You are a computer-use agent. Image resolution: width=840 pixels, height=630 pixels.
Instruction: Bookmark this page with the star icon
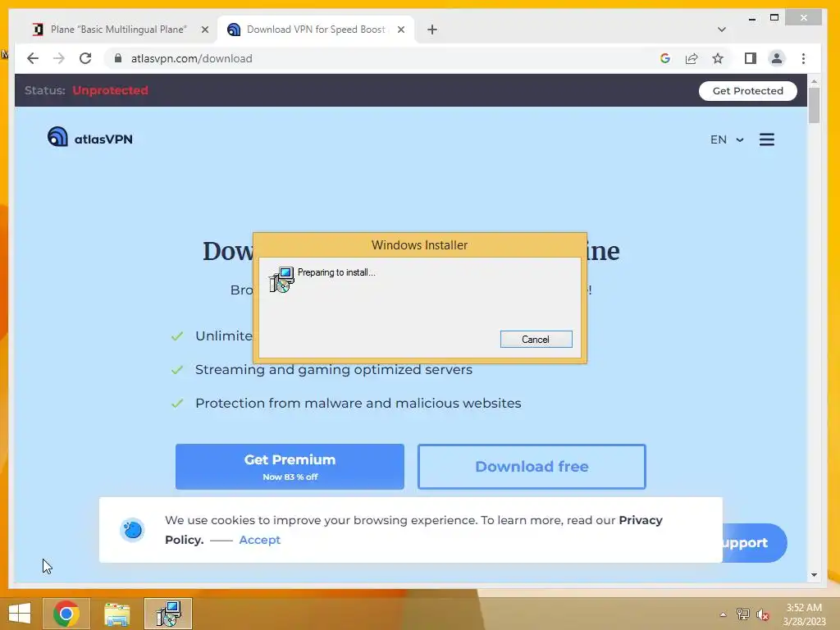718,58
